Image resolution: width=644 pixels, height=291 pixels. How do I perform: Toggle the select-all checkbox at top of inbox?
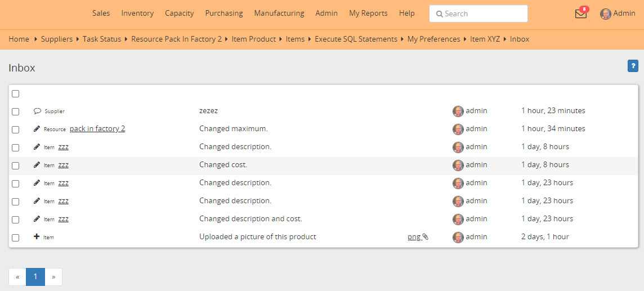point(16,94)
